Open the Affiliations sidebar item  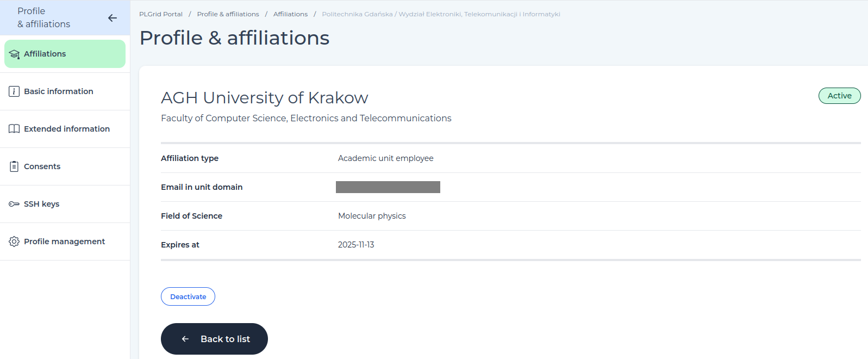click(65, 54)
